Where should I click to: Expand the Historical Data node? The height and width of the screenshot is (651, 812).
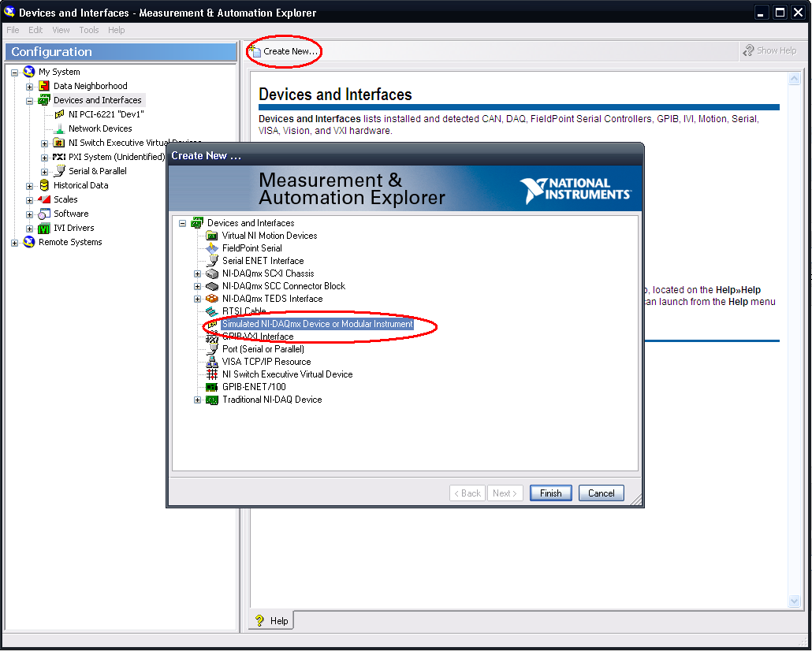click(x=29, y=186)
